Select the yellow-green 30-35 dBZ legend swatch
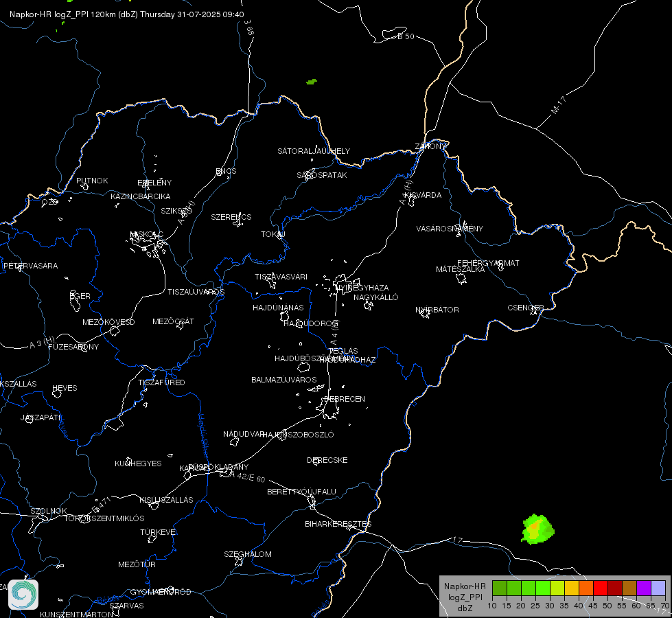The width and height of the screenshot is (672, 618). [x=557, y=588]
